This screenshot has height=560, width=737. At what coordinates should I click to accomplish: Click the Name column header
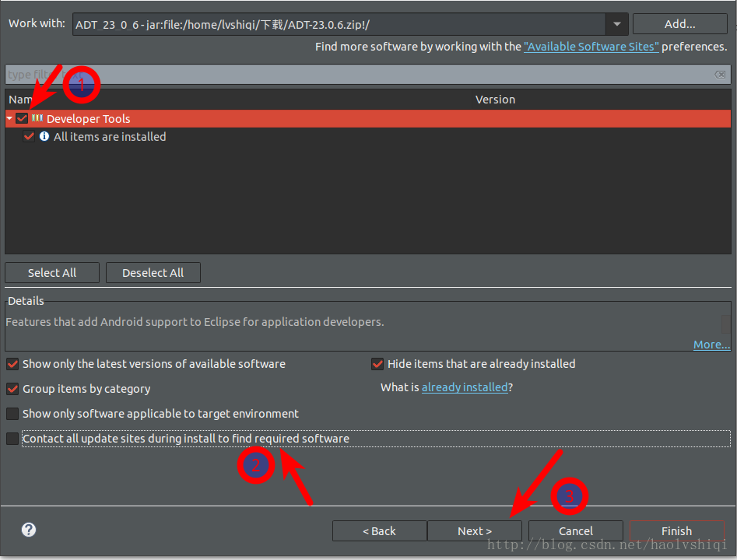(238, 100)
